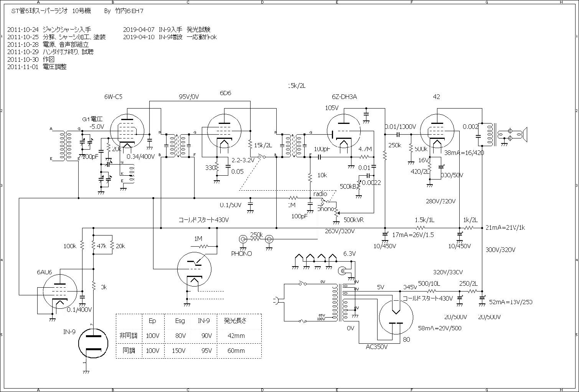Select the 280V/320V voltage label
579x392 pixels.
tap(441, 201)
